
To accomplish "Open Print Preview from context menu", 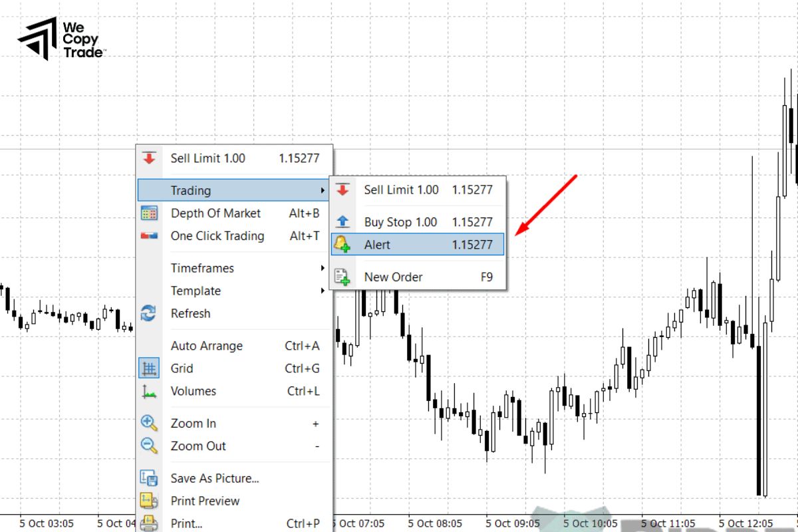I will [x=205, y=501].
